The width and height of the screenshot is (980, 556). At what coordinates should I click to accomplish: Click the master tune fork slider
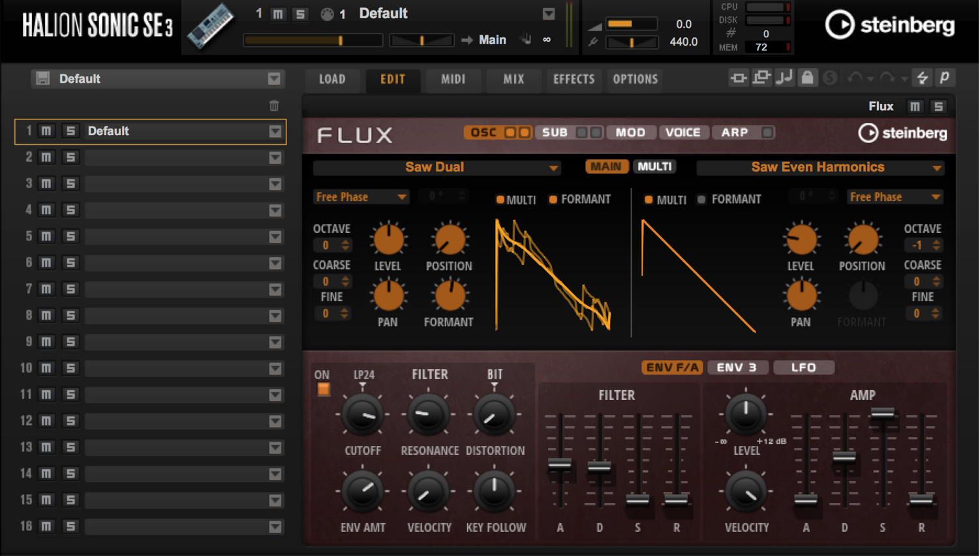pos(631,42)
